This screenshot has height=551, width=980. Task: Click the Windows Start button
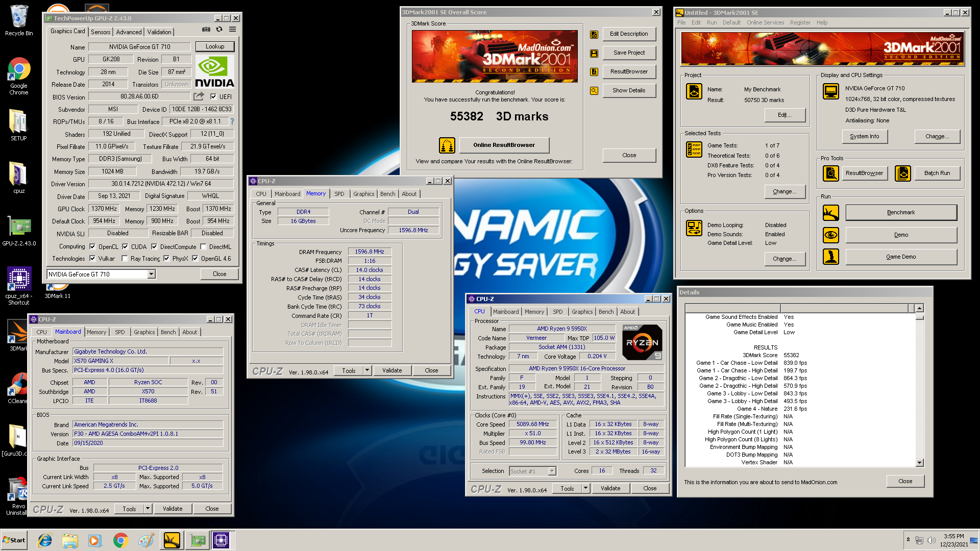[14, 540]
